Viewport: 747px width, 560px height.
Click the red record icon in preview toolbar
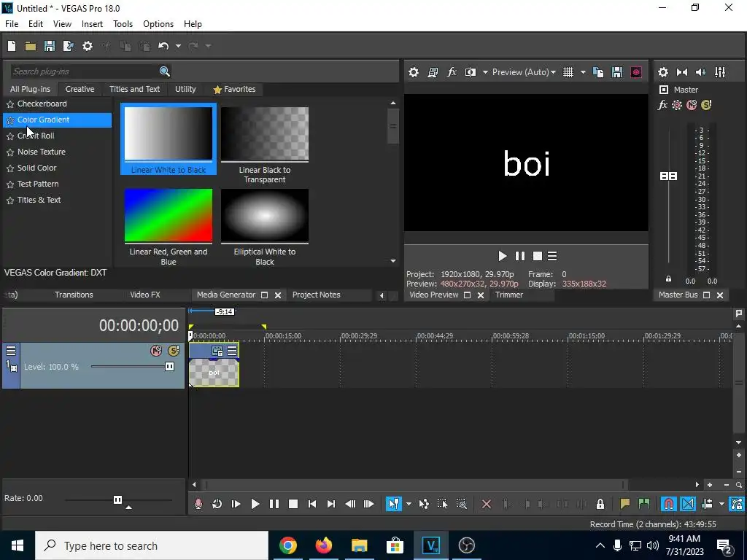click(x=636, y=72)
